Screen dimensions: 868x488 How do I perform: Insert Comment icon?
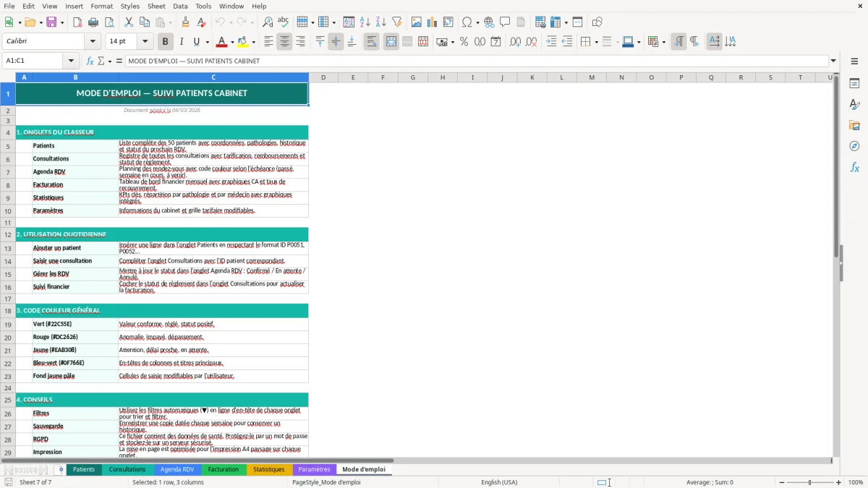(505, 22)
